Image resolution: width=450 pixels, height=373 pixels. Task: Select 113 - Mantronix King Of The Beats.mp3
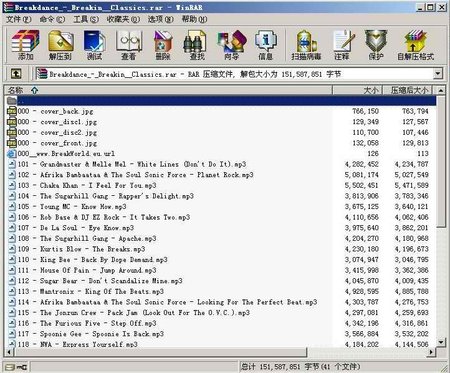[x=91, y=292]
